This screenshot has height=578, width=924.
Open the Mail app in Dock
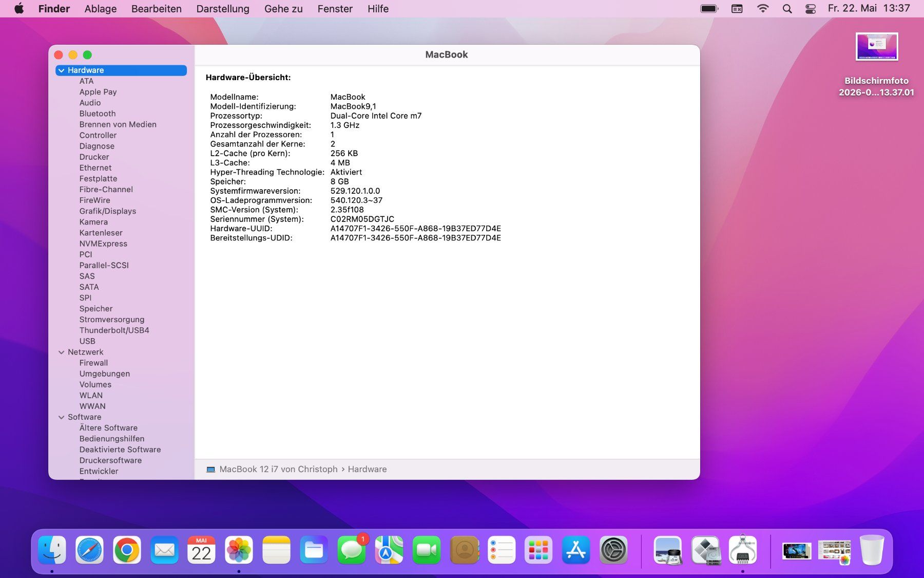click(164, 550)
